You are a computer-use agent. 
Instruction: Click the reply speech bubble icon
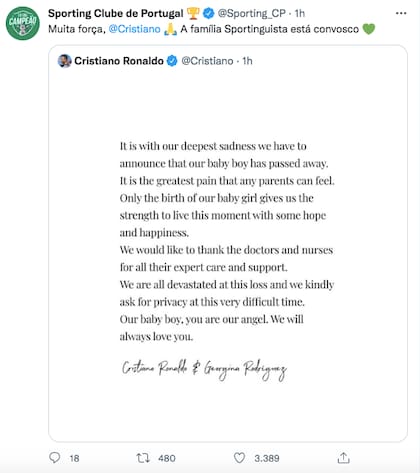[x=55, y=458]
